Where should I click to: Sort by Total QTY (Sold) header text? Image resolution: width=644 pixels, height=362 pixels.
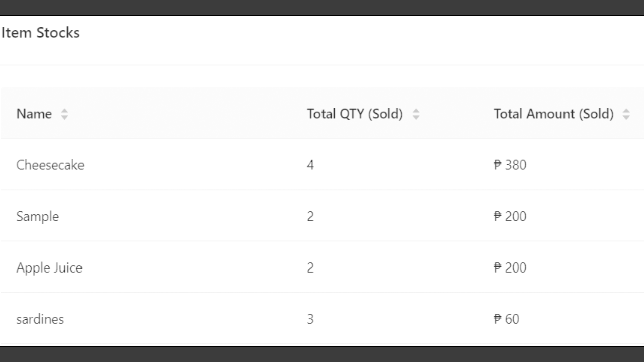(x=355, y=114)
